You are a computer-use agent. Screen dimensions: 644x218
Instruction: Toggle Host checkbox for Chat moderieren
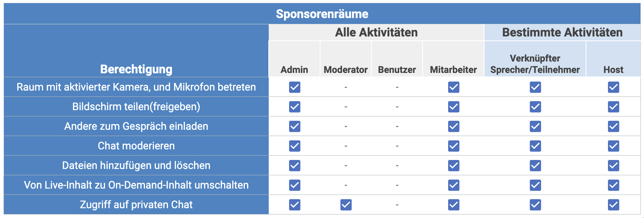click(613, 146)
